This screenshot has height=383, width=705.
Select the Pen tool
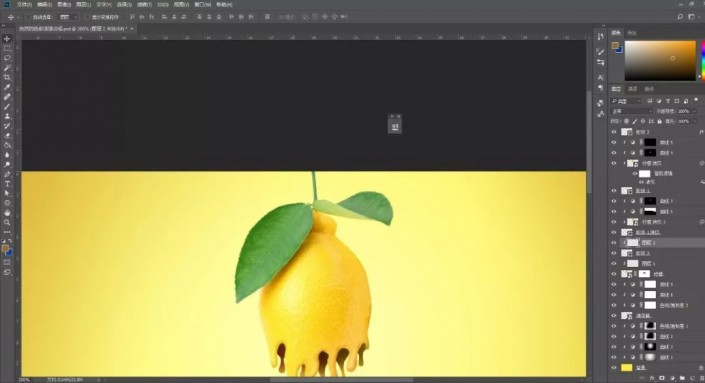pyautogui.click(x=7, y=174)
